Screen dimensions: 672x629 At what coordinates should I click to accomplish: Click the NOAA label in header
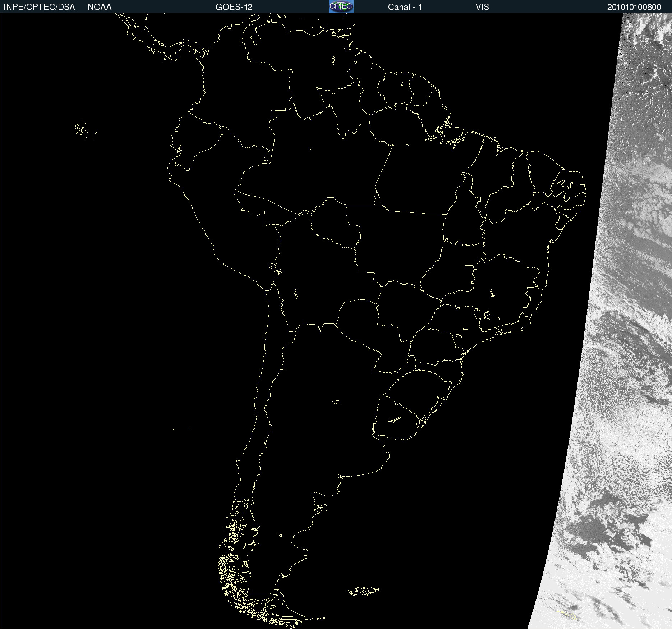[x=100, y=7]
